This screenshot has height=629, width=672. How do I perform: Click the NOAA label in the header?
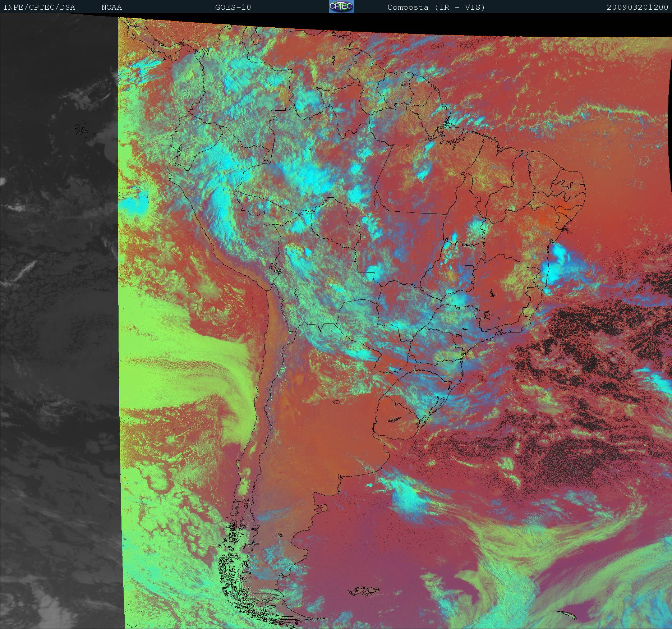(x=111, y=7)
